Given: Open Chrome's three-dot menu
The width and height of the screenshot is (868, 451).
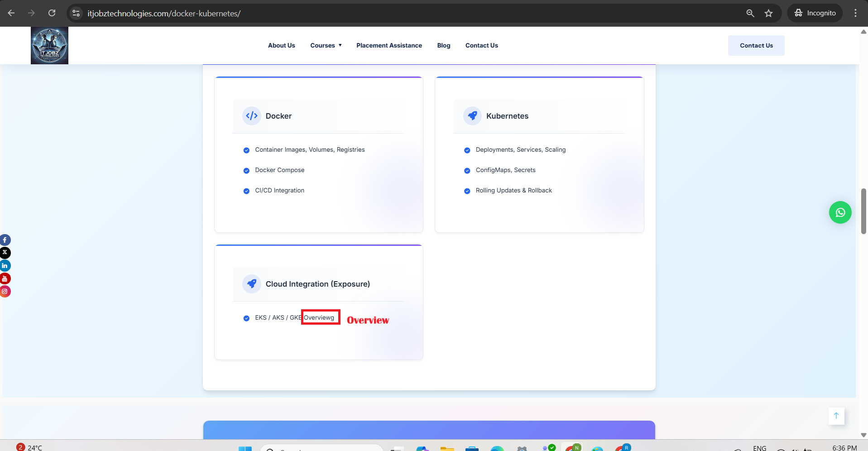Looking at the screenshot, I should pyautogui.click(x=855, y=13).
